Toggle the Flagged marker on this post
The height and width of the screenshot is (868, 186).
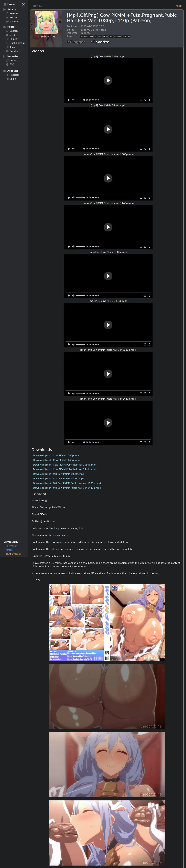(x=76, y=42)
